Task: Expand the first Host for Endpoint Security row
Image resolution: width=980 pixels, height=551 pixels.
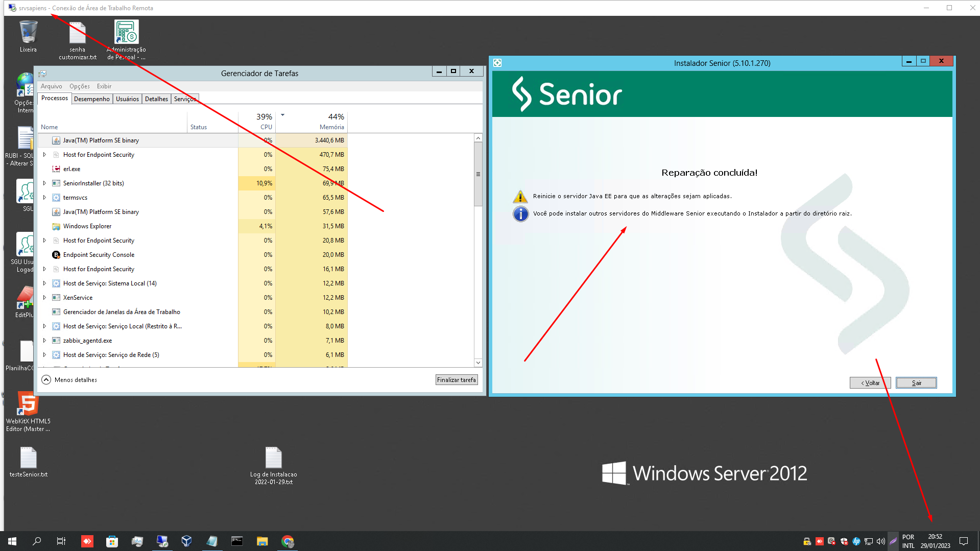Action: [x=44, y=155]
